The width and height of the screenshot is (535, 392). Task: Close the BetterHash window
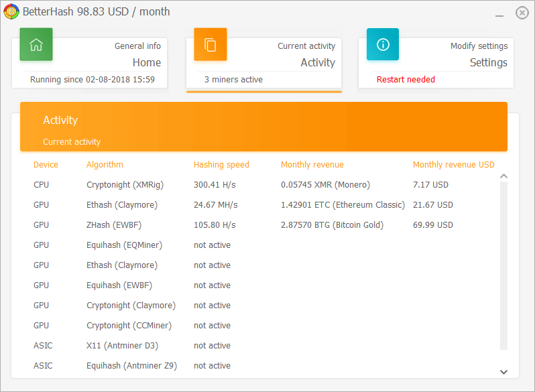(x=522, y=13)
